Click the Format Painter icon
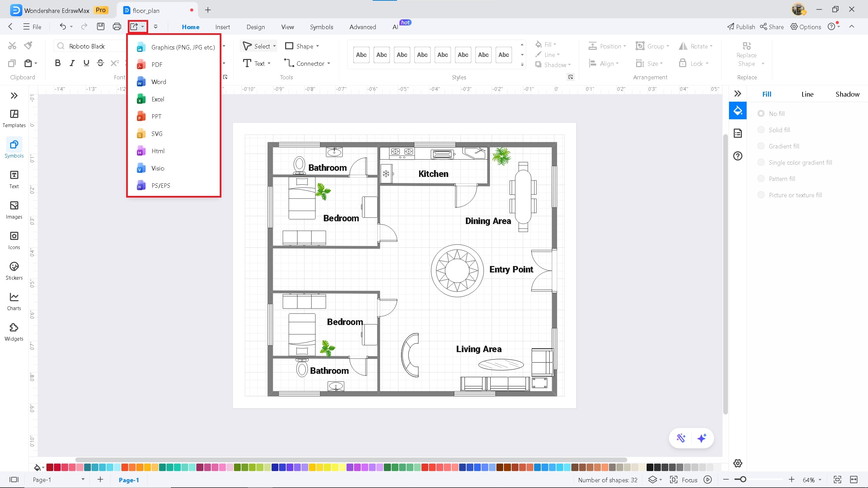This screenshot has width=868, height=488. pyautogui.click(x=28, y=45)
